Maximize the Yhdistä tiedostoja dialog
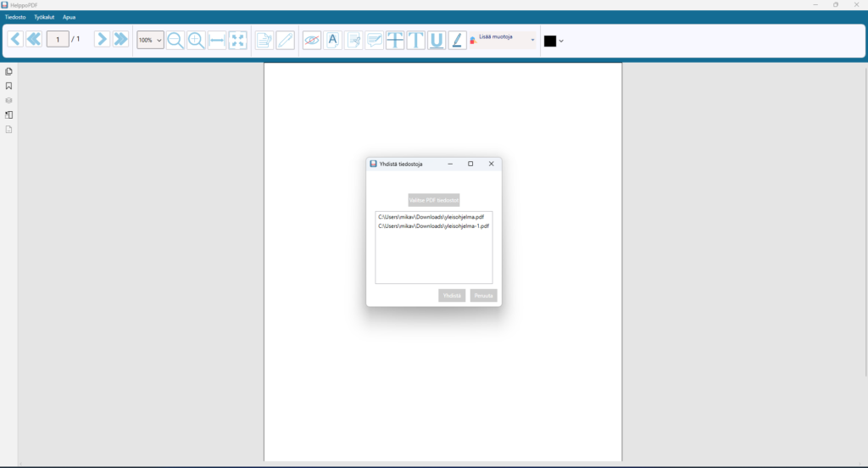Viewport: 868px width, 468px height. 470,164
